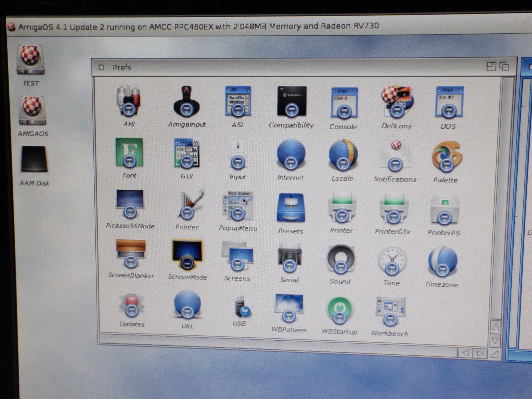Open the Timezone preferences icon
Viewport: 532px width, 399px height.
click(x=443, y=262)
